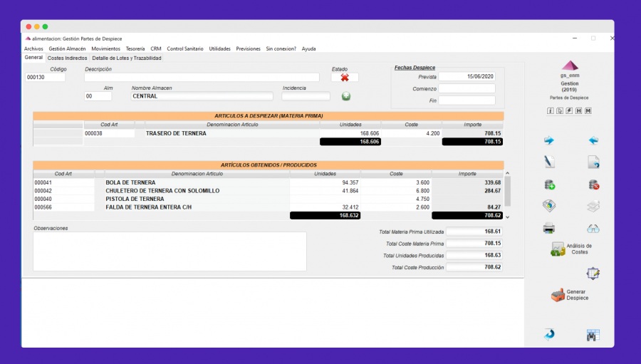Switch to the Costes Indirectos tab
Viewport: 641px width, 364px height.
(67, 58)
